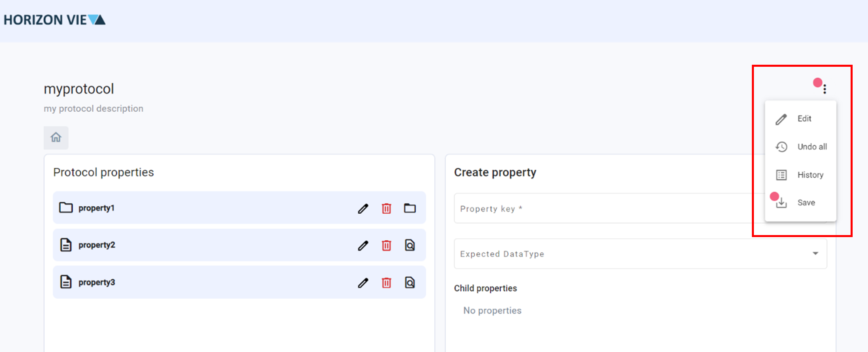Click the Horizon View logo

[55, 20]
